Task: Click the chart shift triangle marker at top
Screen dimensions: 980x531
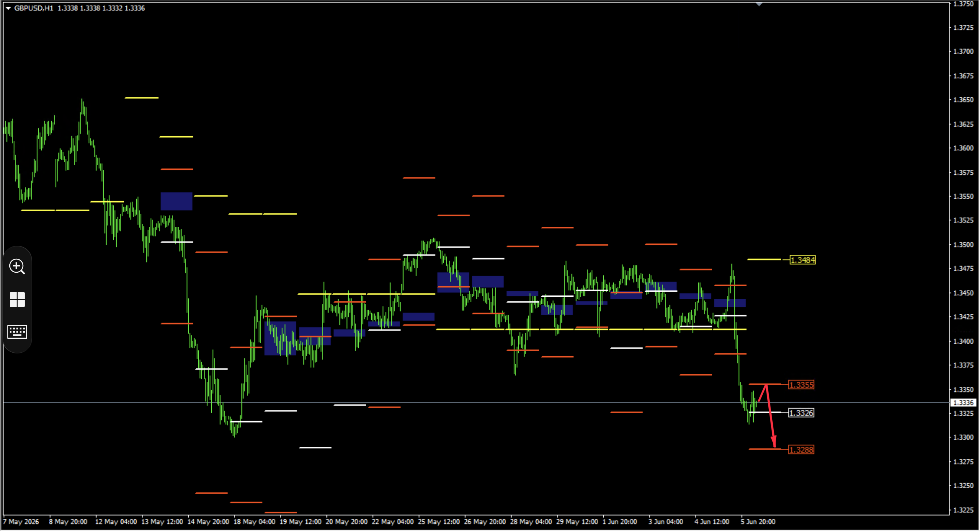Action: coord(759,4)
